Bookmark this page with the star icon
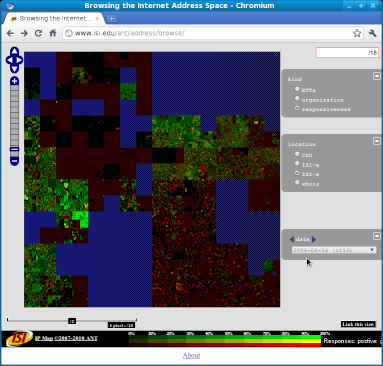The width and height of the screenshot is (383, 366). pyautogui.click(x=357, y=33)
